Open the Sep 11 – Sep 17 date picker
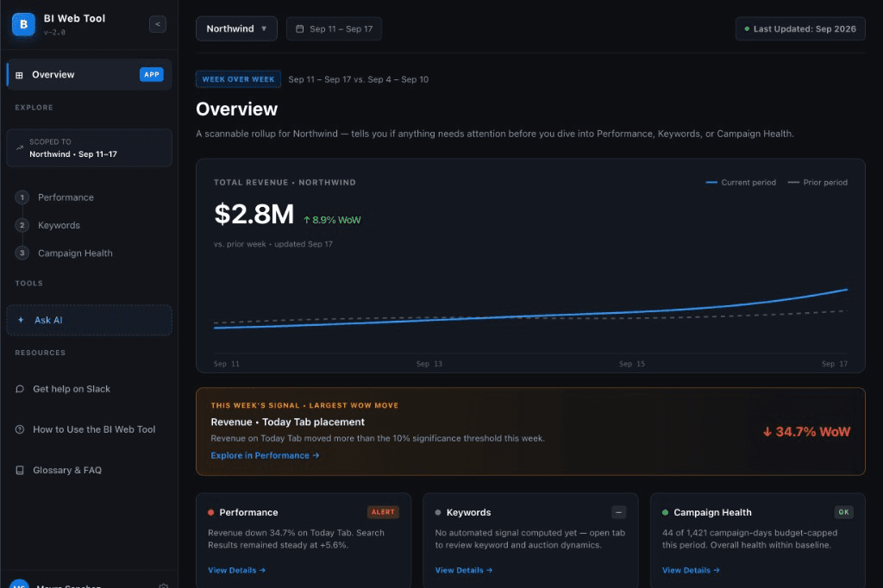The image size is (883, 588). tap(334, 28)
